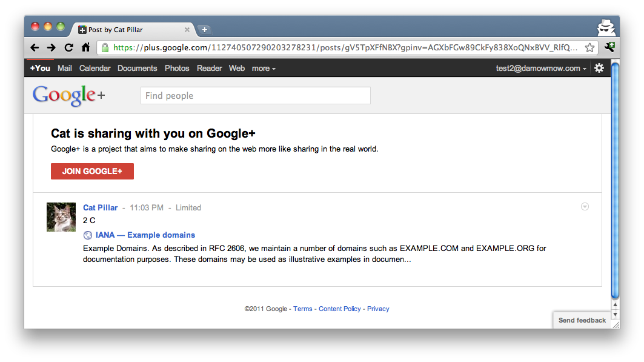This screenshot has height=362, width=644.
Task: Bookmark page with star icon
Action: [x=589, y=48]
